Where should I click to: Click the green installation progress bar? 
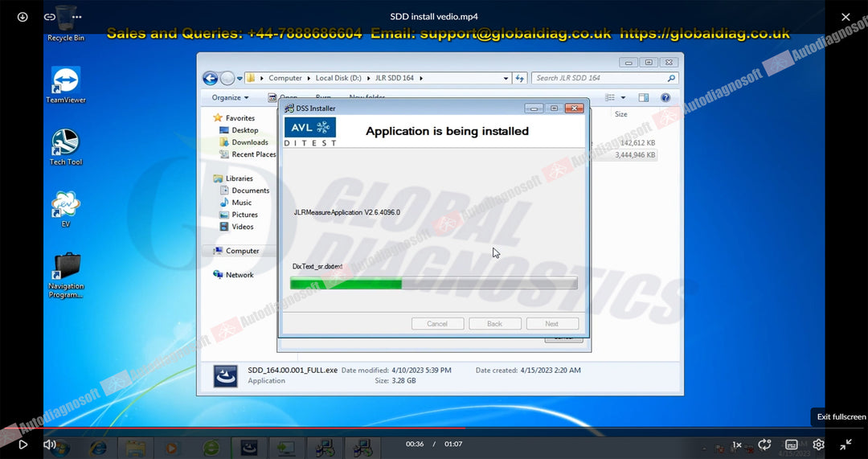(433, 284)
